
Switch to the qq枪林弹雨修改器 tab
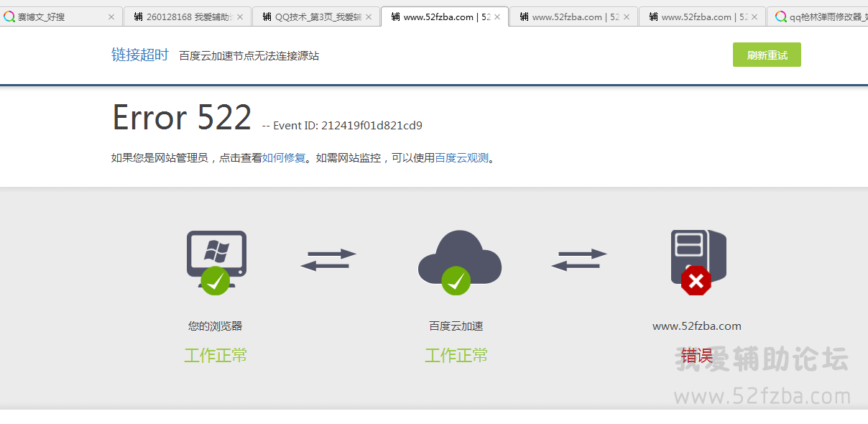click(817, 17)
